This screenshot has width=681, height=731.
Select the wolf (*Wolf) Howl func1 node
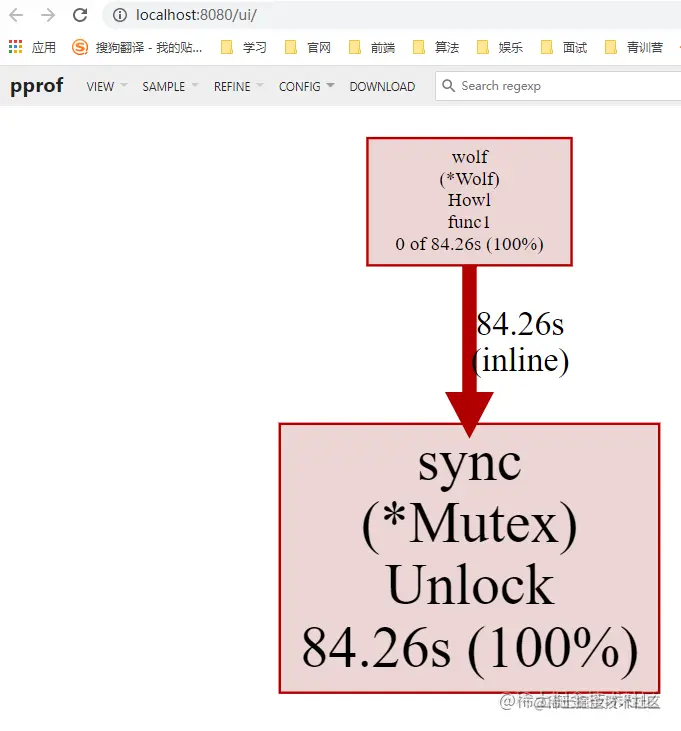click(x=469, y=202)
